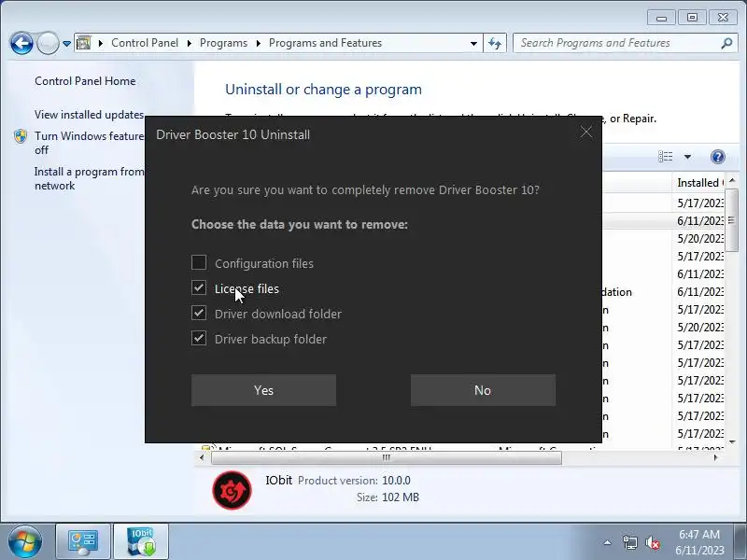
Task: Select the program row dated 5/20/2023 near top
Action: [x=664, y=239]
